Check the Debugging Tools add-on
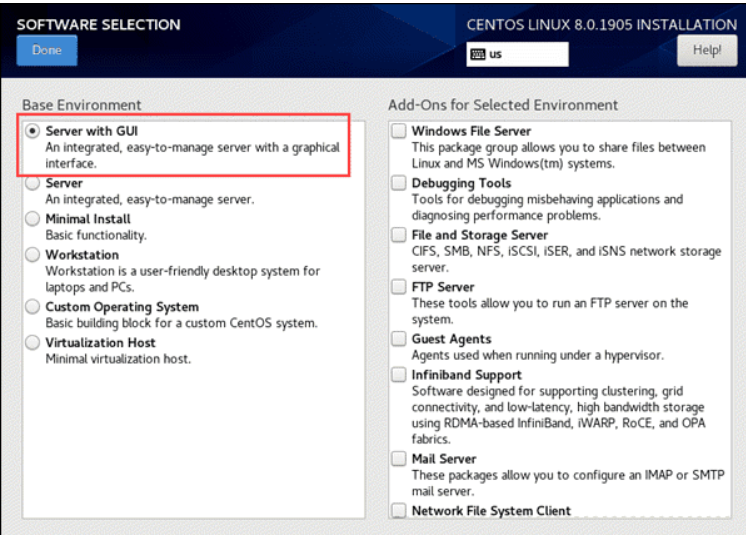 coord(399,183)
